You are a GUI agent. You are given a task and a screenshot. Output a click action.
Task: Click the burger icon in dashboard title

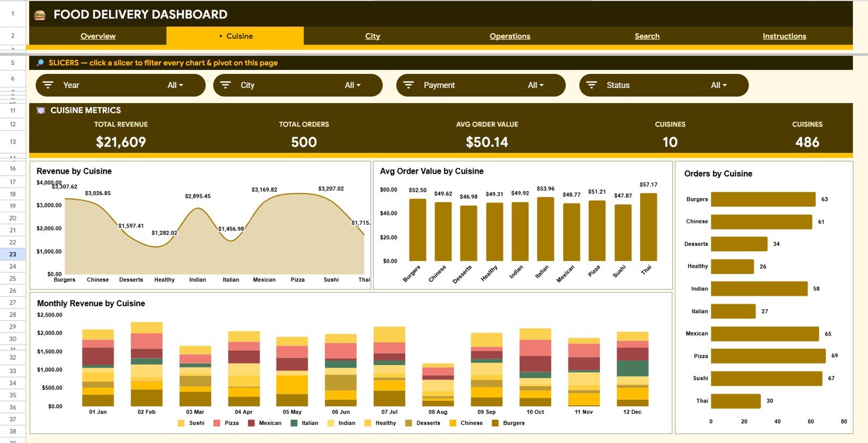40,15
